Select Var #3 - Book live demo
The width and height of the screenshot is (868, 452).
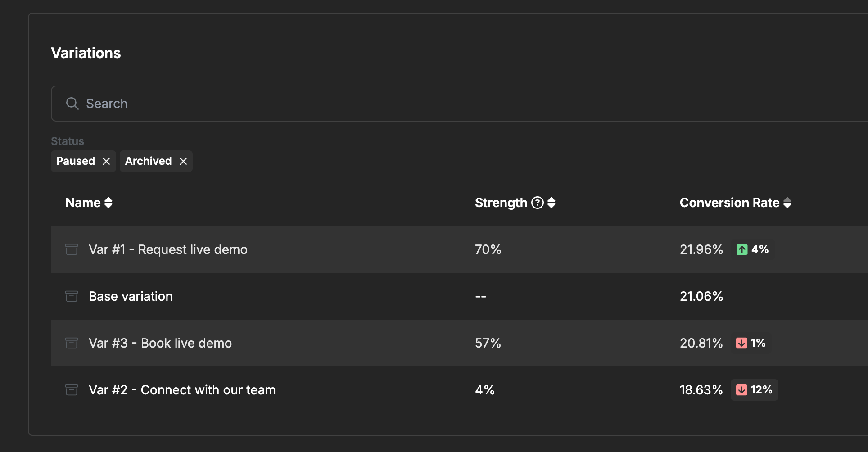click(x=160, y=343)
